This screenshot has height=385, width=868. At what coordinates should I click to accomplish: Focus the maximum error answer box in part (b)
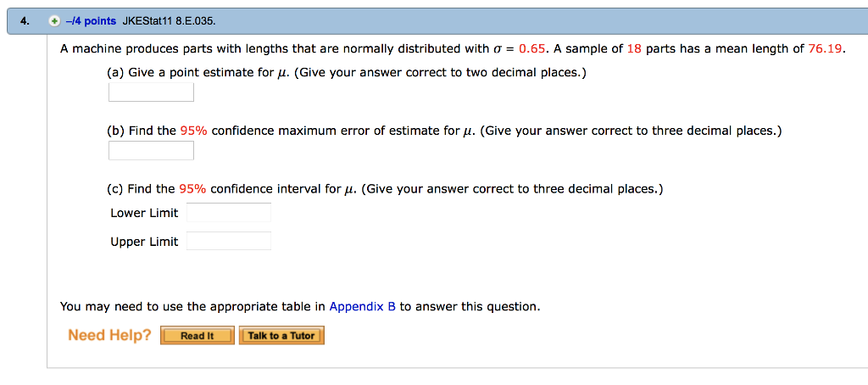pos(151,150)
